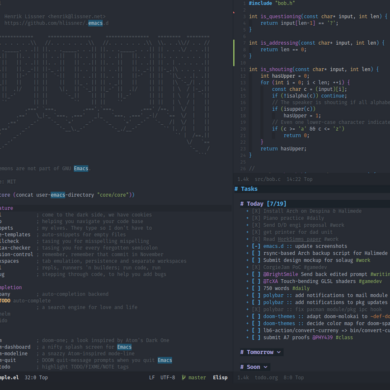Follow the underlined paper link in Read item
390x390 pixels.
[300, 239]
